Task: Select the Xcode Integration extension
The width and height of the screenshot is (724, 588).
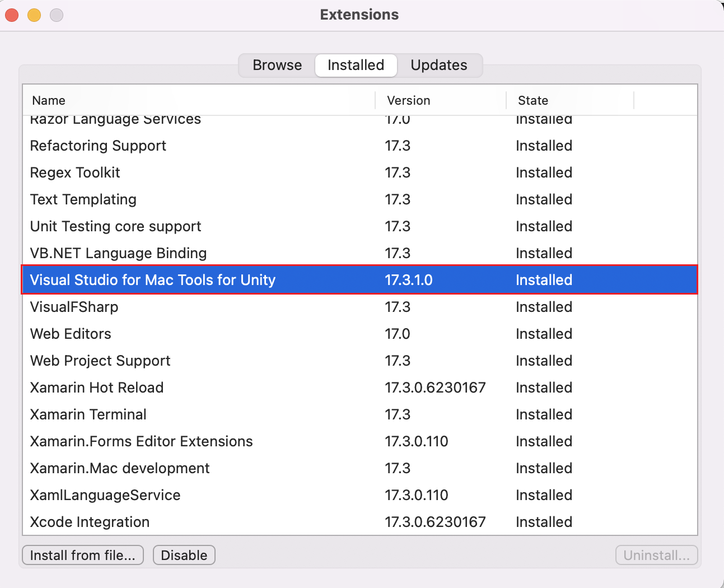Action: [89, 521]
